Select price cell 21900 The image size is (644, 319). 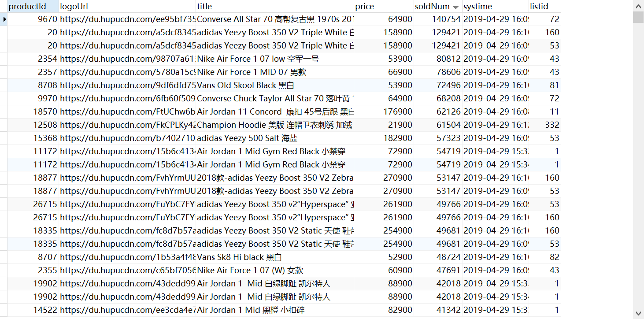pyautogui.click(x=384, y=125)
